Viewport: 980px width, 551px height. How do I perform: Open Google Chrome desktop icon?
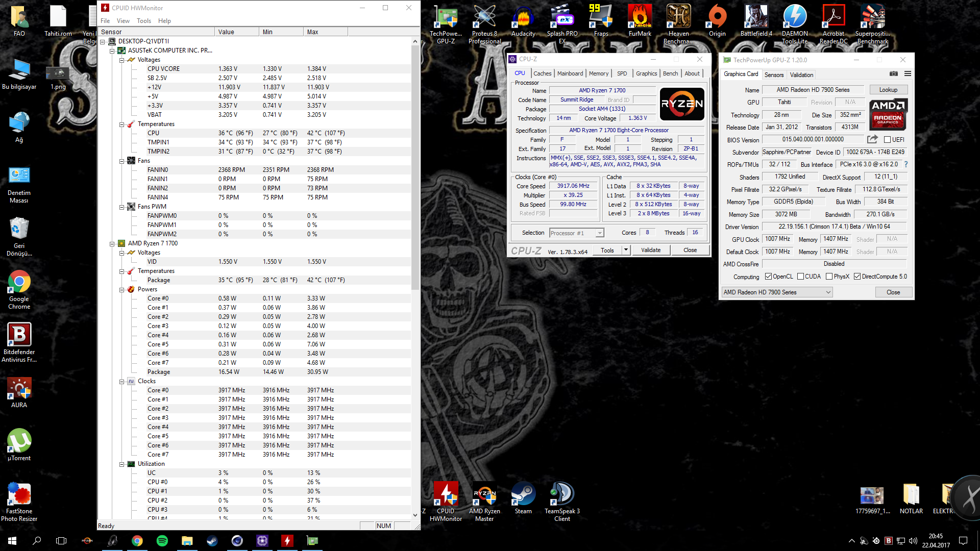[x=19, y=289]
